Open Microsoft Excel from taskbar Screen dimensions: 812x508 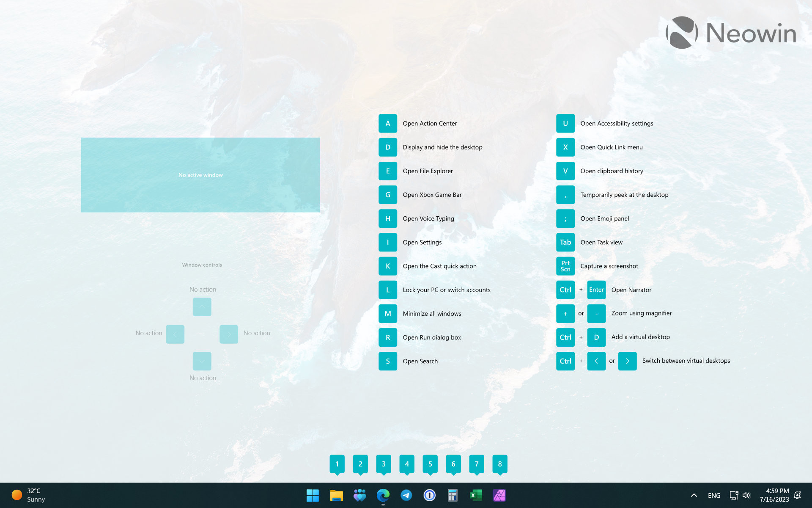[476, 494]
